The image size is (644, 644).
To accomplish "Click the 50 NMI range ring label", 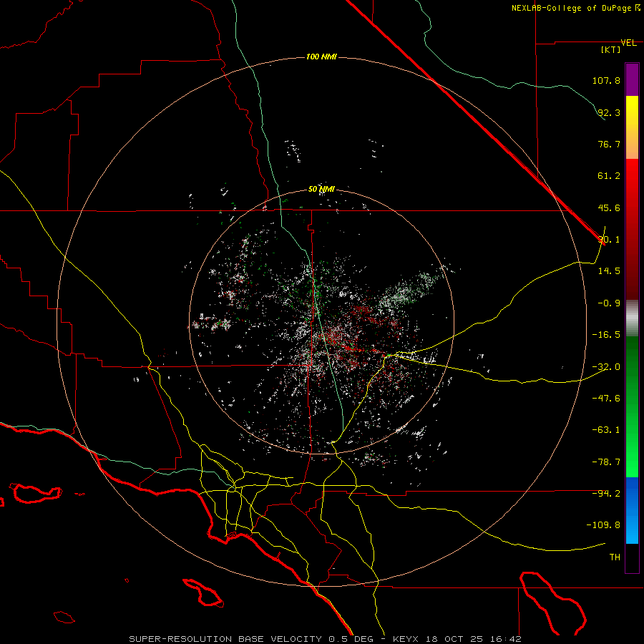I will pyautogui.click(x=321, y=190).
